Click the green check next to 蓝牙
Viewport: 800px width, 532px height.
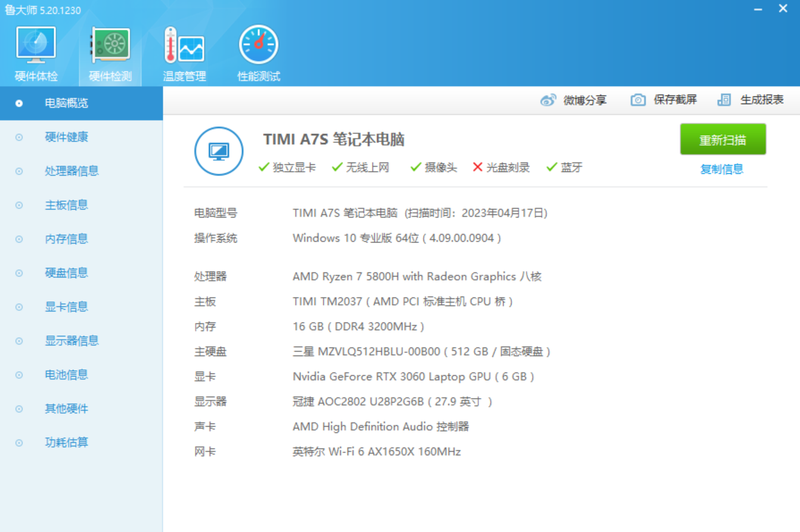pos(552,167)
